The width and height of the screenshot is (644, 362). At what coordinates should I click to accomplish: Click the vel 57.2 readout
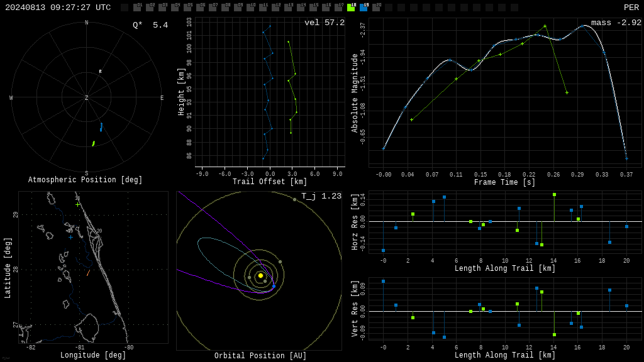coord(325,23)
